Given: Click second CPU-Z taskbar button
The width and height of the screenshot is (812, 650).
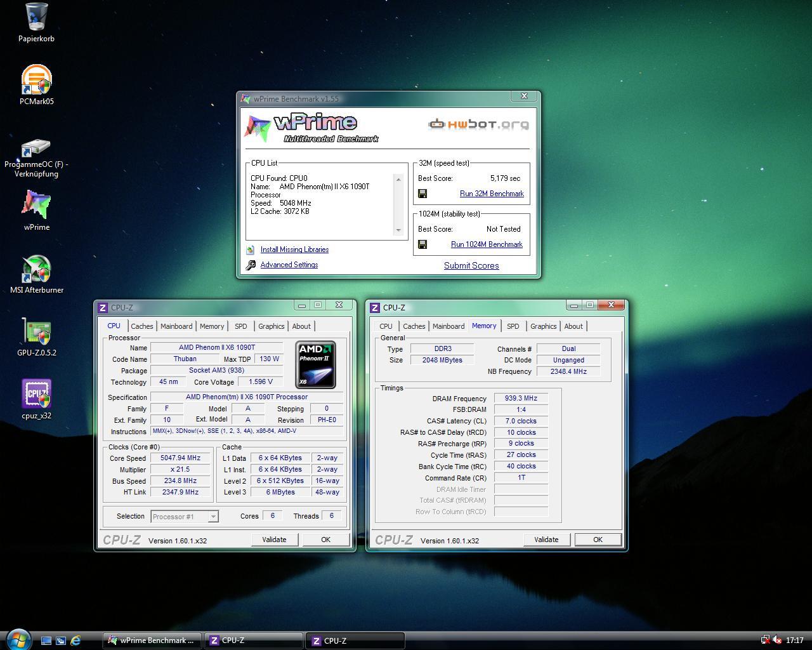Looking at the screenshot, I should pos(355,640).
